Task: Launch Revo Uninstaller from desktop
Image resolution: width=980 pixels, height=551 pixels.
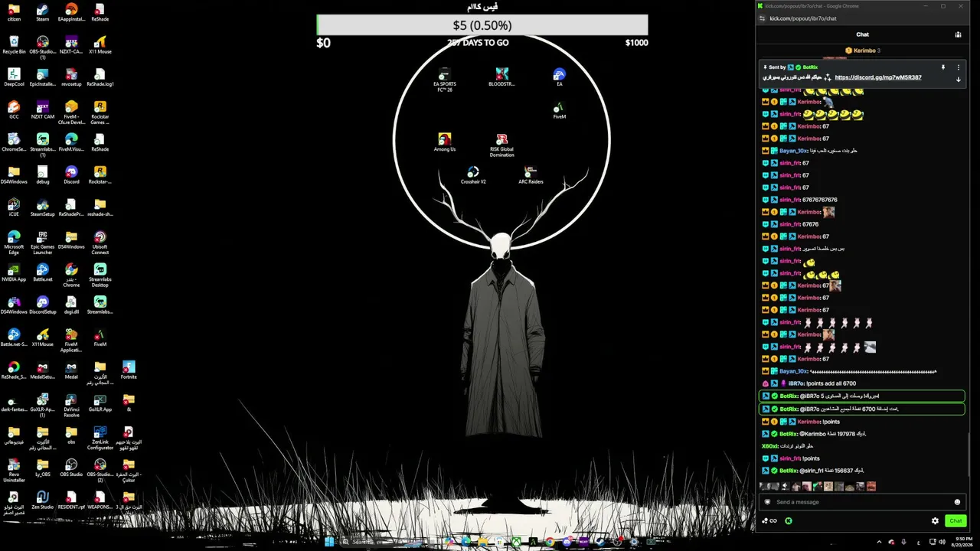Action: pos(14,469)
